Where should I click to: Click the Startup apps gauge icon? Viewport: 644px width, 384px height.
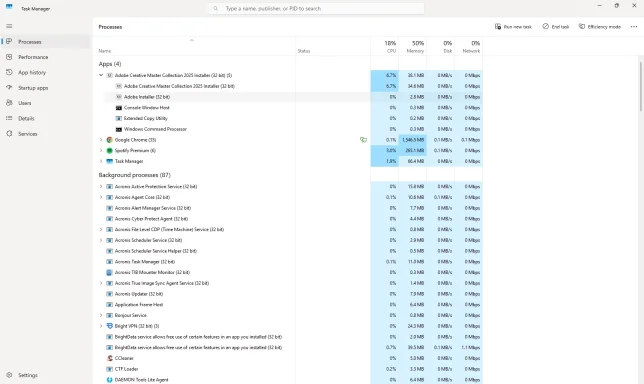[x=9, y=87]
